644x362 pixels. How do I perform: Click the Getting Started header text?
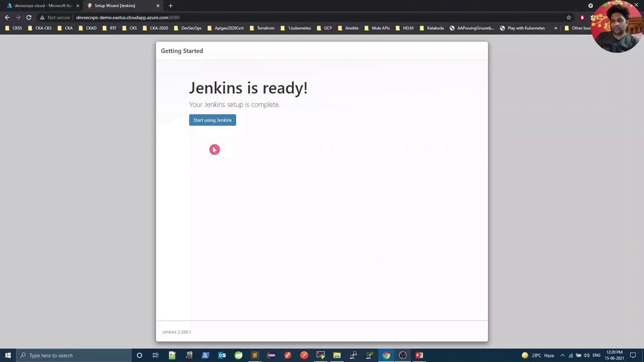tap(182, 51)
